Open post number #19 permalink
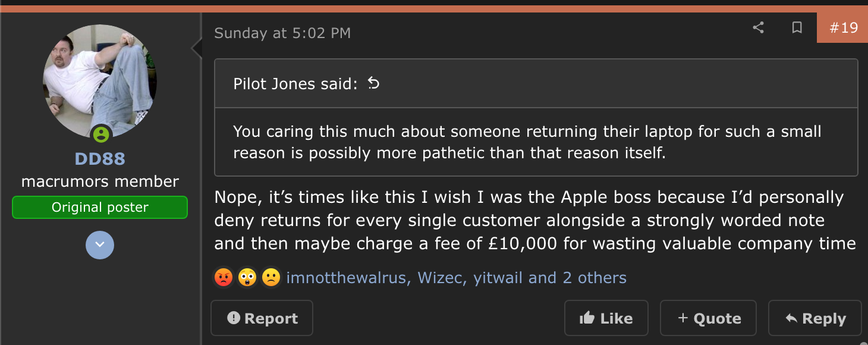 click(842, 27)
